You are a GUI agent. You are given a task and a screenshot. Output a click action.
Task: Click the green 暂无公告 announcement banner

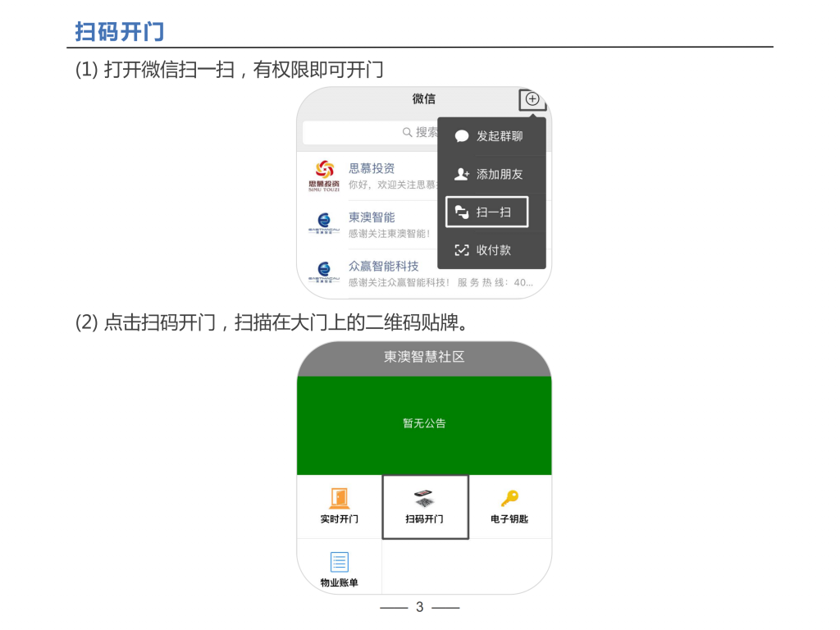[424, 426]
